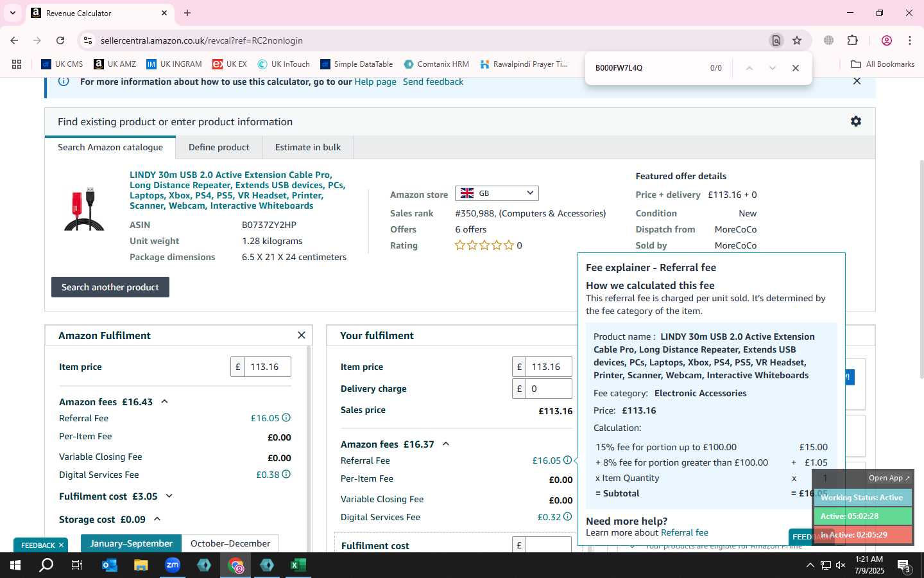The width and height of the screenshot is (924, 578).
Task: Click the Fulfilment cost input field
Action: (549, 545)
